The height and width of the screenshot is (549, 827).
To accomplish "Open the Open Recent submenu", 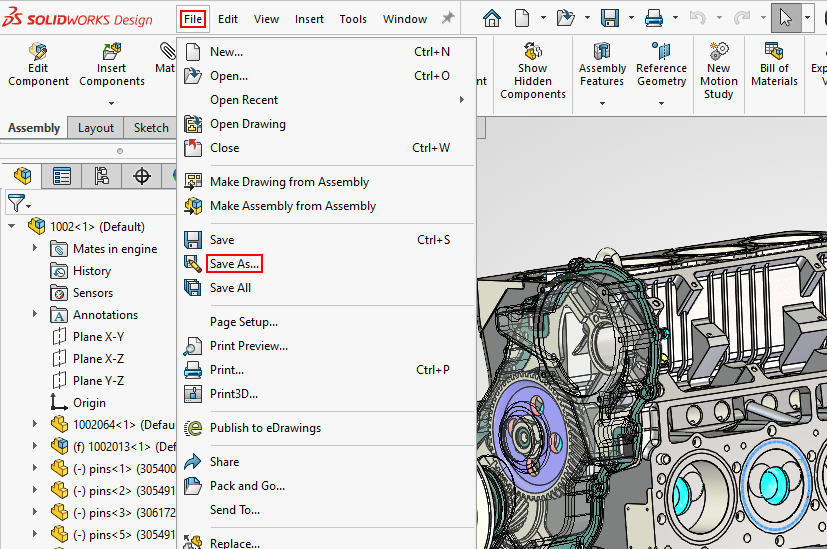I will pyautogui.click(x=244, y=100).
